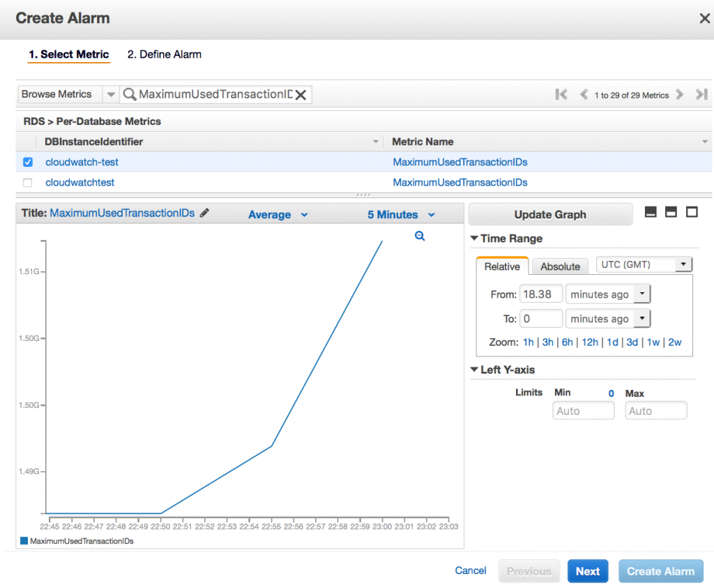This screenshot has height=588, width=714.
Task: Go to previous page of metrics
Action: click(584, 94)
